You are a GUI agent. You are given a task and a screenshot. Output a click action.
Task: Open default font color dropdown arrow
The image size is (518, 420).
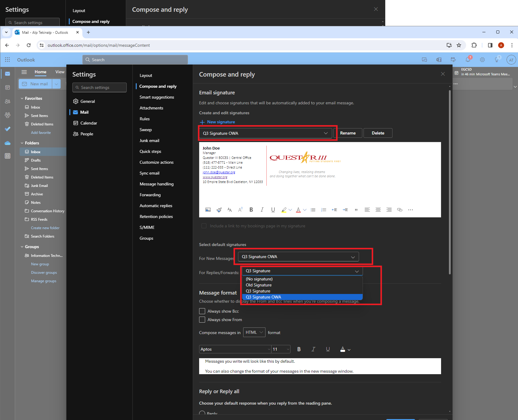349,350
